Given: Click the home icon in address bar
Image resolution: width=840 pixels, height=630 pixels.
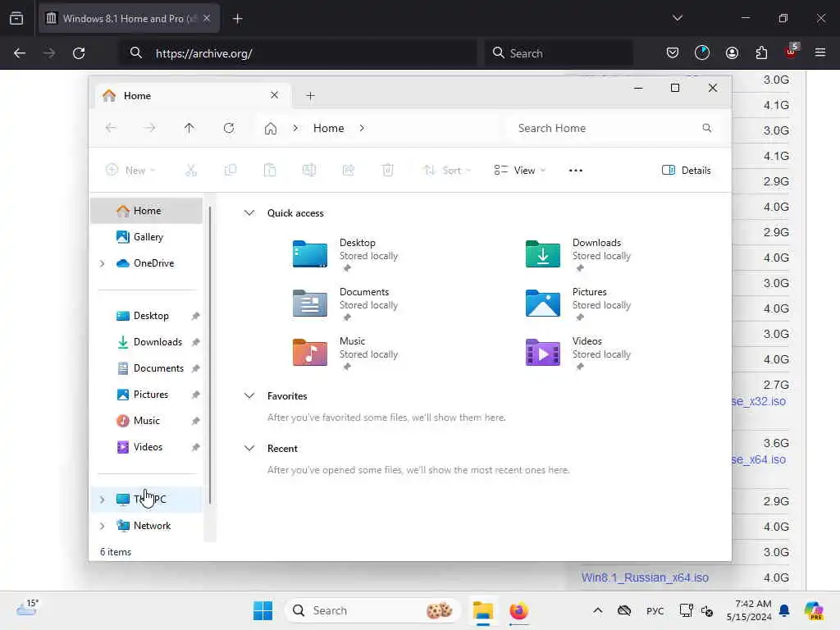Looking at the screenshot, I should pos(271,129).
